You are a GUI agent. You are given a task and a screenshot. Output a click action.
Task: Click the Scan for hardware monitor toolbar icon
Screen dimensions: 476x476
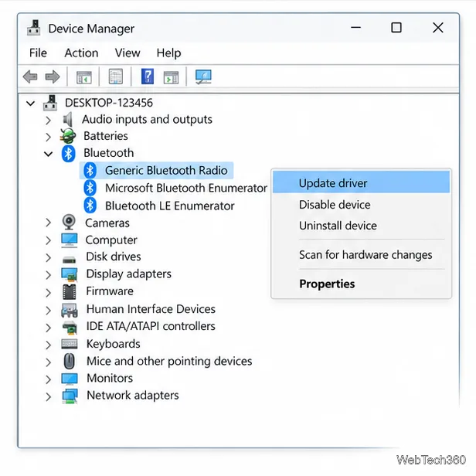203,76
